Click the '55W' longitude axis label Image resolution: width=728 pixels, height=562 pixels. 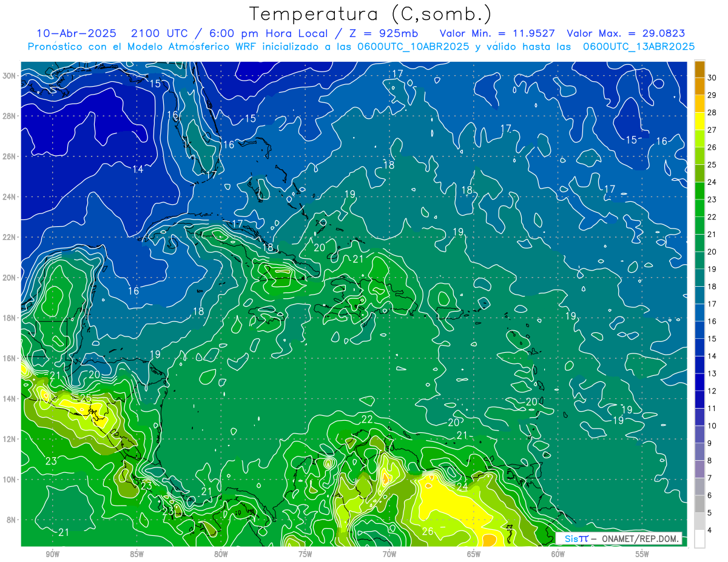(642, 554)
